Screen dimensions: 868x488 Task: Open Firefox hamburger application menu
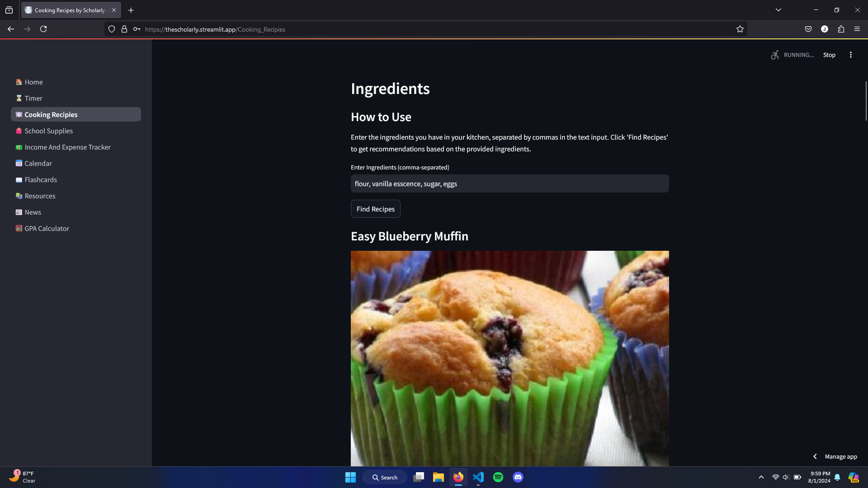(x=857, y=29)
